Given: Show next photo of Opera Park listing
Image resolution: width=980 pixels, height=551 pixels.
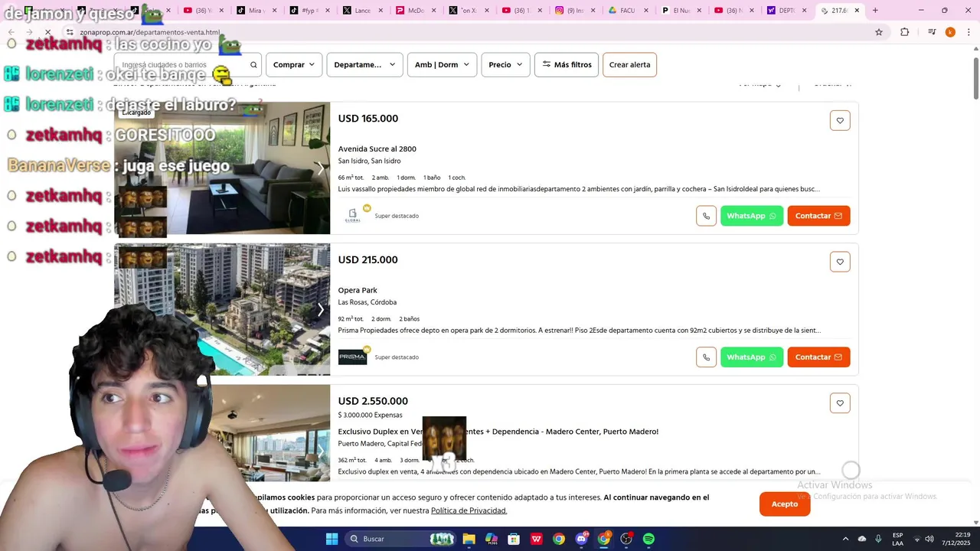Looking at the screenshot, I should [320, 310].
